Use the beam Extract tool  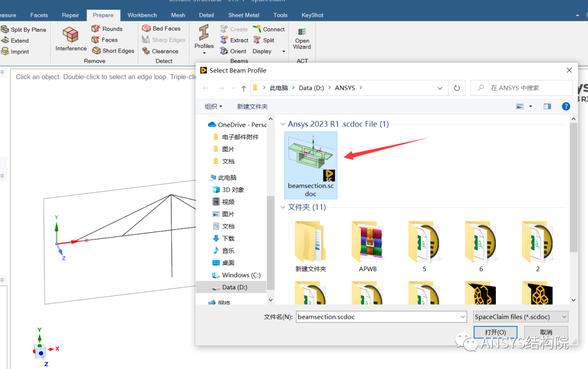(x=234, y=40)
